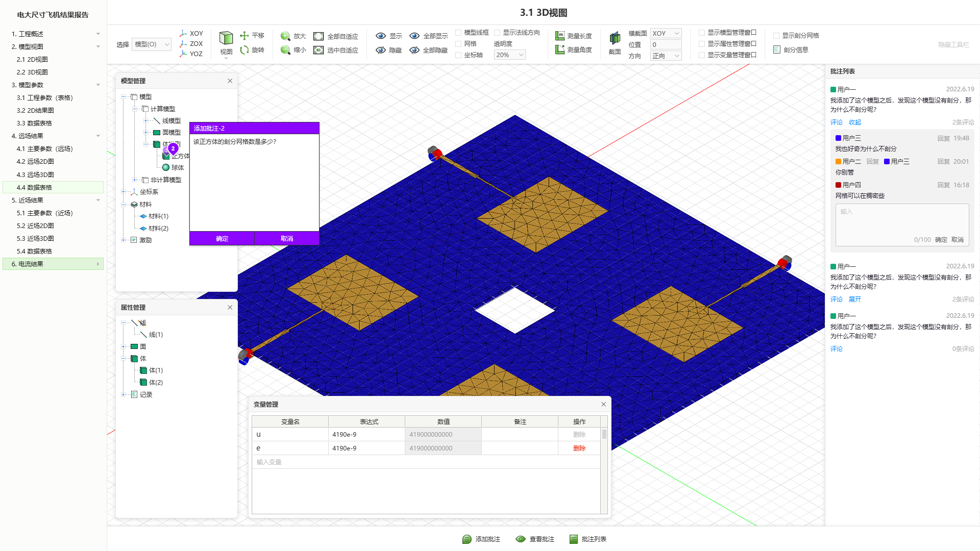Select the Rotate (旋转) tool icon
This screenshot has width=980, height=551.
pyautogui.click(x=244, y=50)
